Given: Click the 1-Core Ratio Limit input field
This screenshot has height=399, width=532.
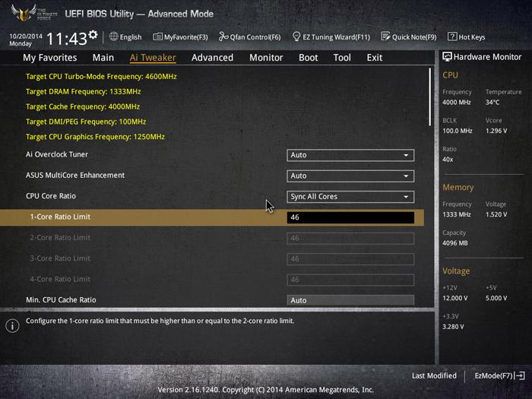Looking at the screenshot, I should (x=350, y=217).
